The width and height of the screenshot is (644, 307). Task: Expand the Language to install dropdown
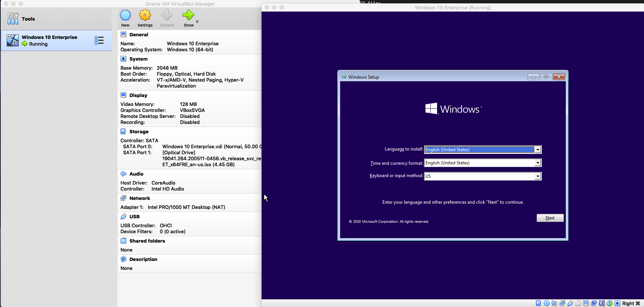tap(538, 150)
